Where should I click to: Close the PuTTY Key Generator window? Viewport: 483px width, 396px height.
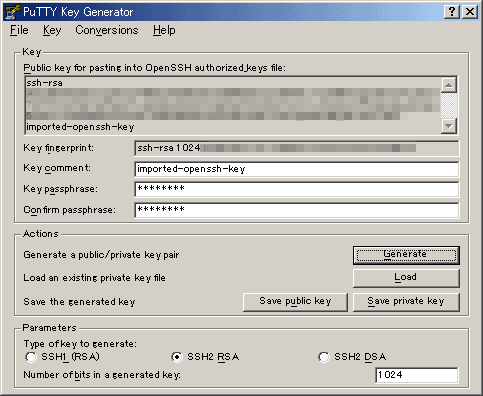click(470, 12)
